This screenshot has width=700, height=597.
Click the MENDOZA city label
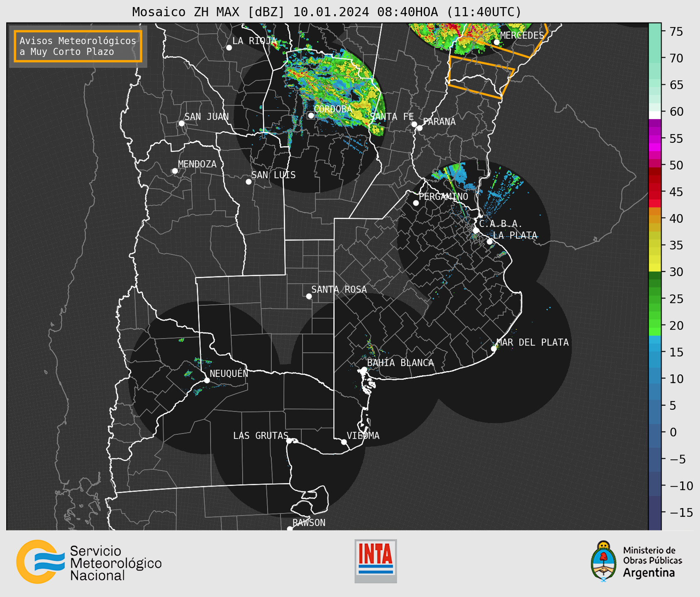click(197, 164)
